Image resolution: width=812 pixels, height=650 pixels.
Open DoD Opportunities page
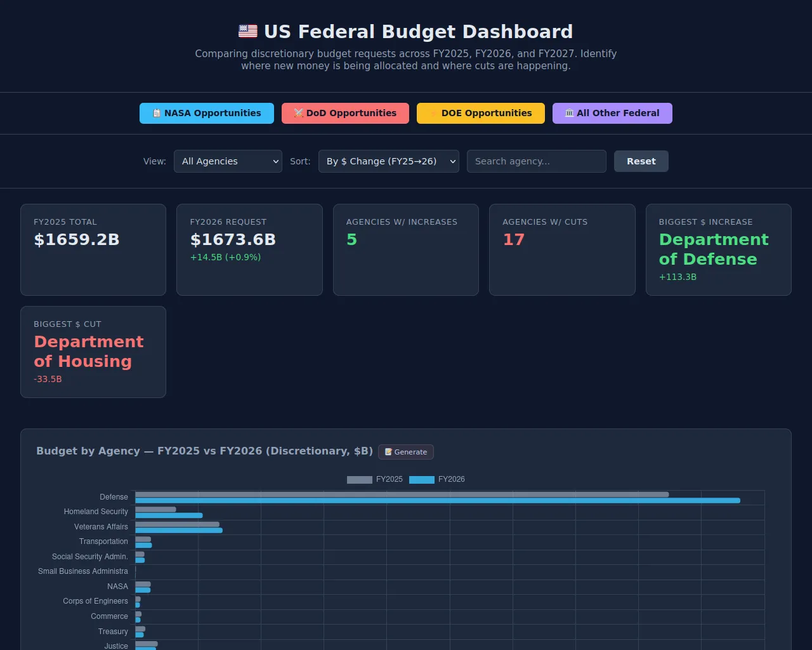345,113
